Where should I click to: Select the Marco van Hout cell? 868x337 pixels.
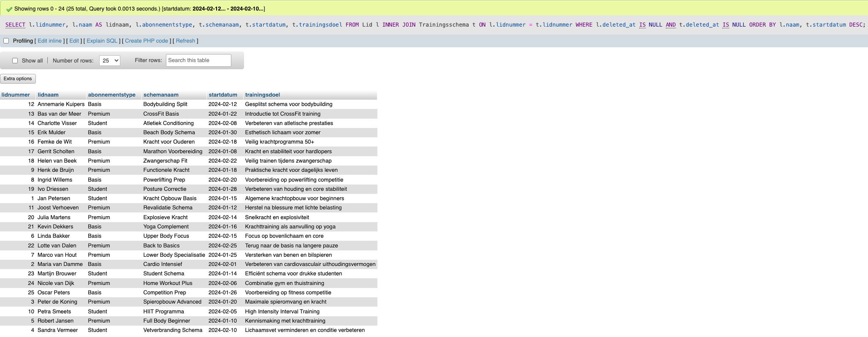[61, 255]
